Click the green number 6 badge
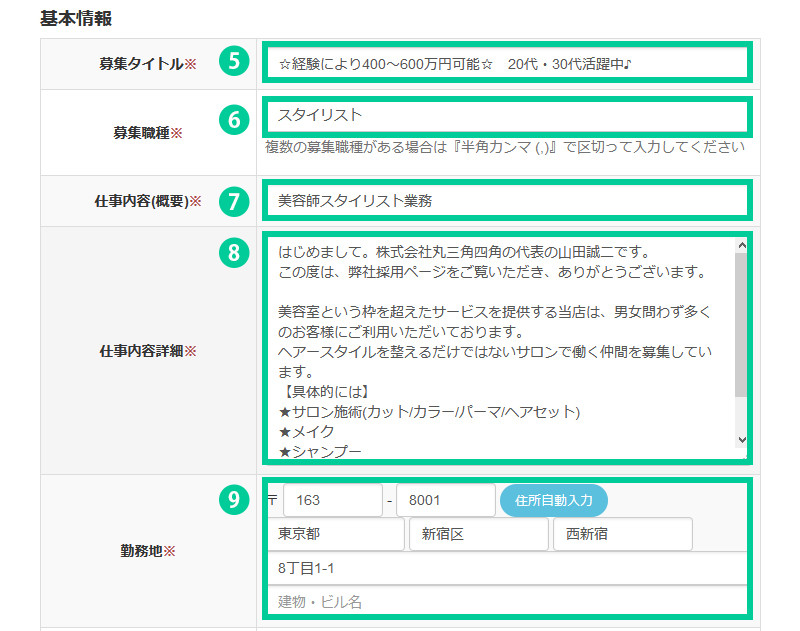 tap(233, 119)
